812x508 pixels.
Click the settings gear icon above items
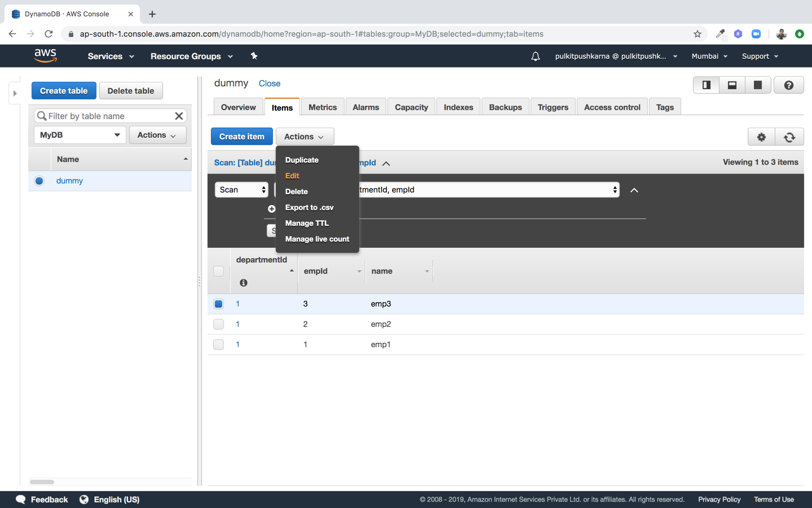pos(761,137)
